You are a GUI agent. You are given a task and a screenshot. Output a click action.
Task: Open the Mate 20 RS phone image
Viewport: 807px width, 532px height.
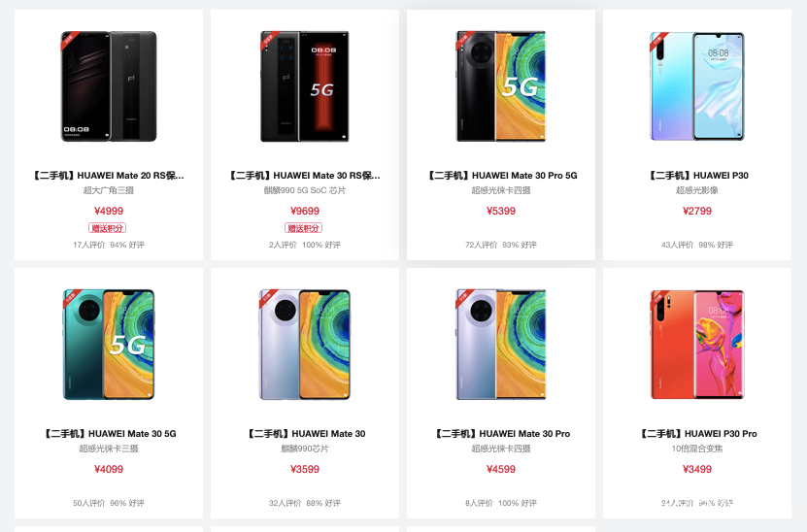pos(109,86)
